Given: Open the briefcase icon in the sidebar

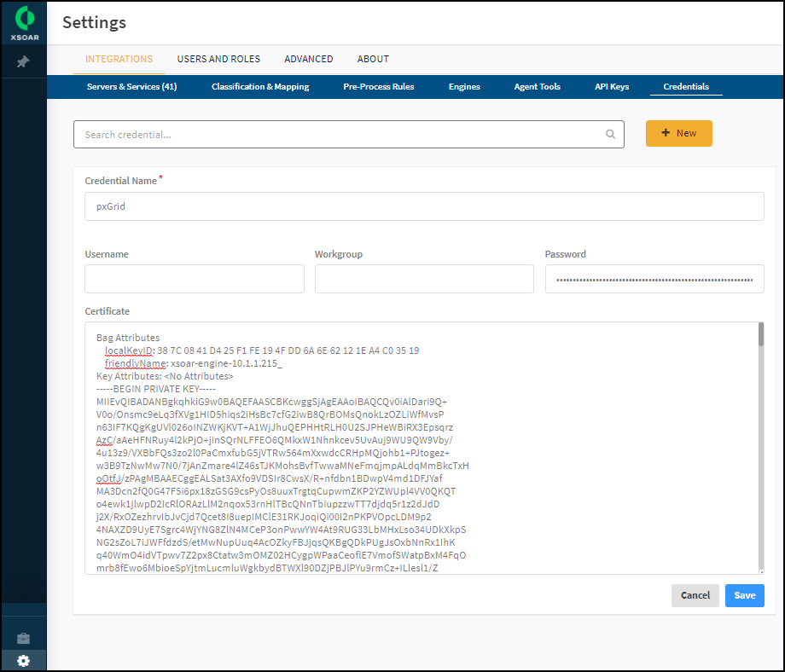Looking at the screenshot, I should tap(23, 638).
